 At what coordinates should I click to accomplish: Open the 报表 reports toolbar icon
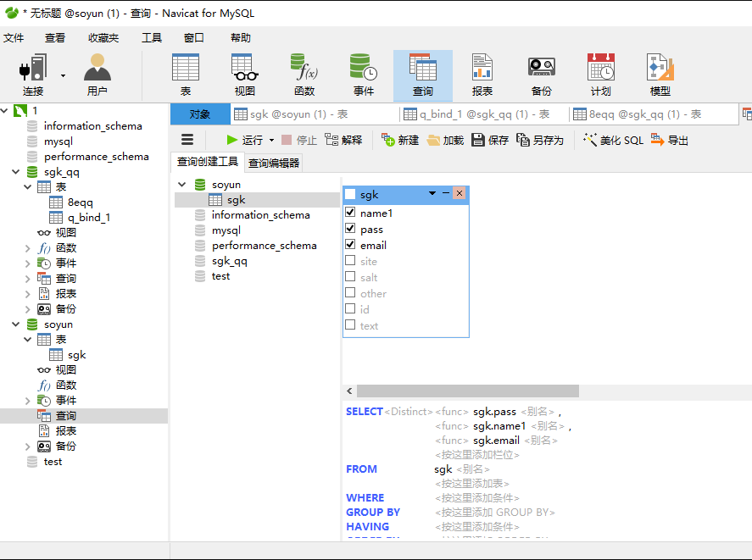[x=482, y=75]
